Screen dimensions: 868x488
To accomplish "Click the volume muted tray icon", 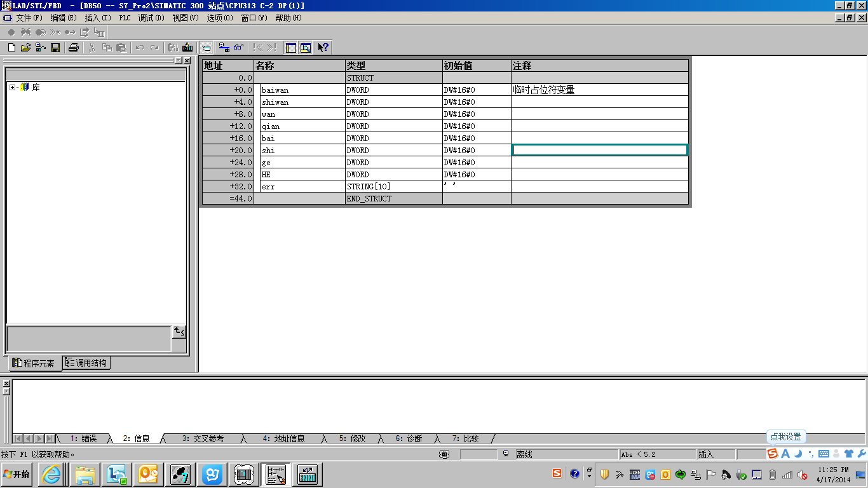I will click(x=803, y=475).
